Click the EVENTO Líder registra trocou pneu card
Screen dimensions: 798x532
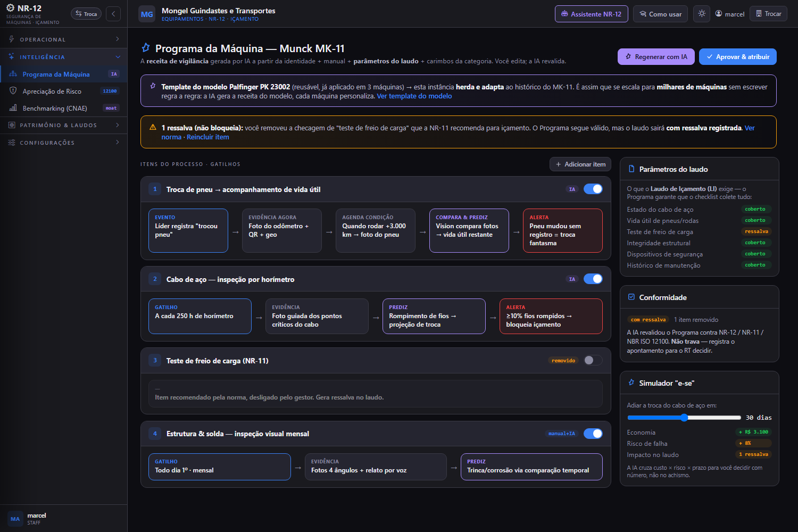pos(188,230)
